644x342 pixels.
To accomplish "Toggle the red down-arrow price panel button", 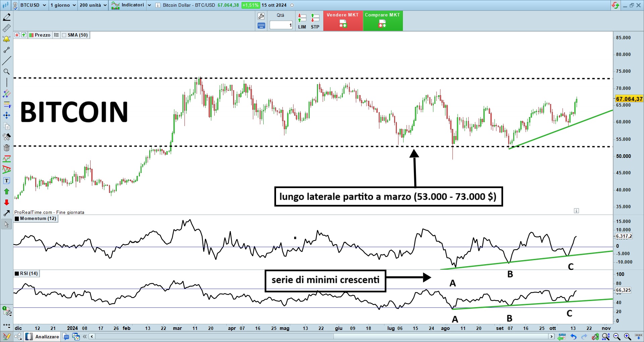I will point(17,35).
